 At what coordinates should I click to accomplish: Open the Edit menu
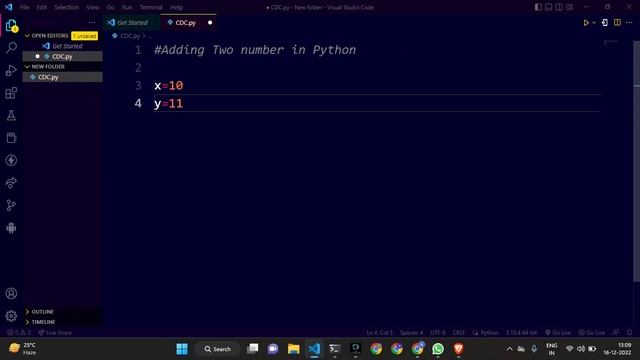(x=42, y=7)
